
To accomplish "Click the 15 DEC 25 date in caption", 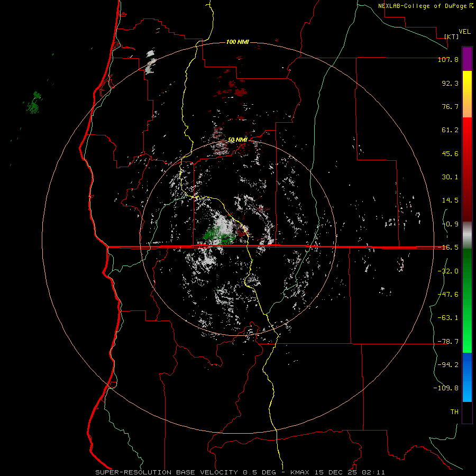I will (x=336, y=472).
